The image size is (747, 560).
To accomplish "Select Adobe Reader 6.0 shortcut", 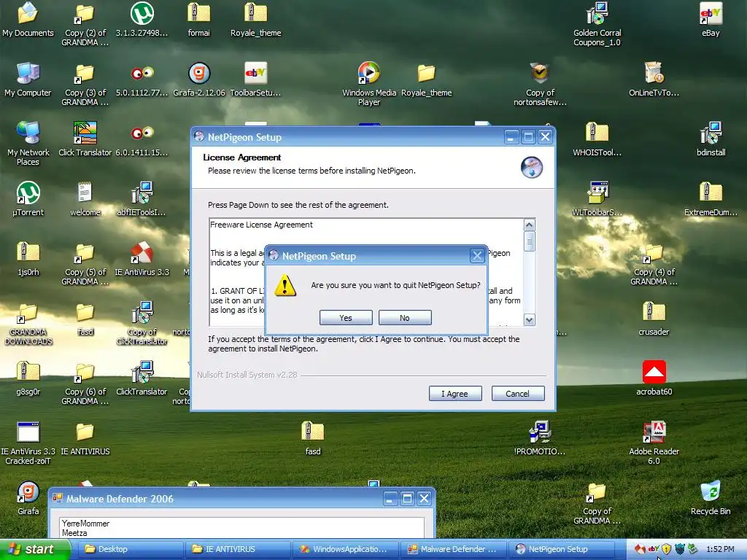I will (654, 443).
